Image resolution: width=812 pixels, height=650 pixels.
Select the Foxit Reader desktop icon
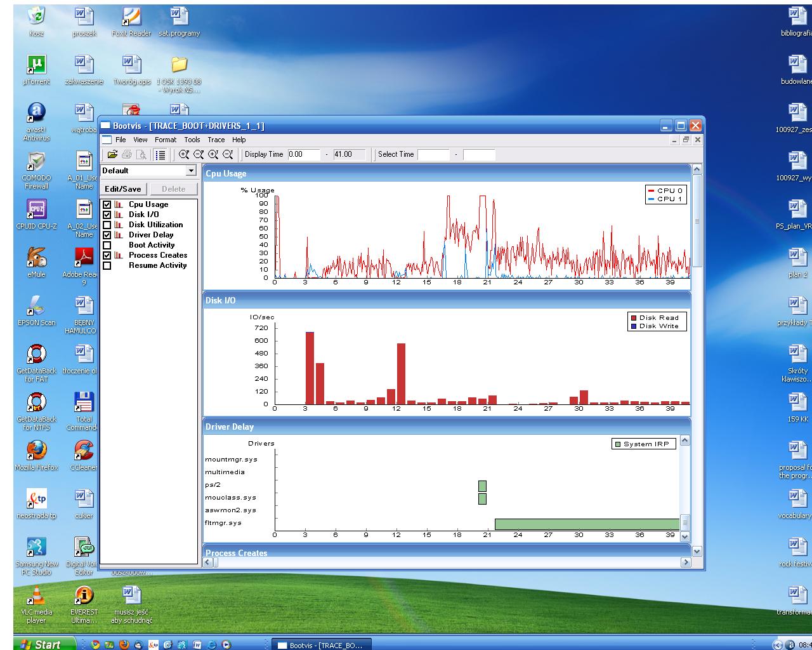coord(131,20)
